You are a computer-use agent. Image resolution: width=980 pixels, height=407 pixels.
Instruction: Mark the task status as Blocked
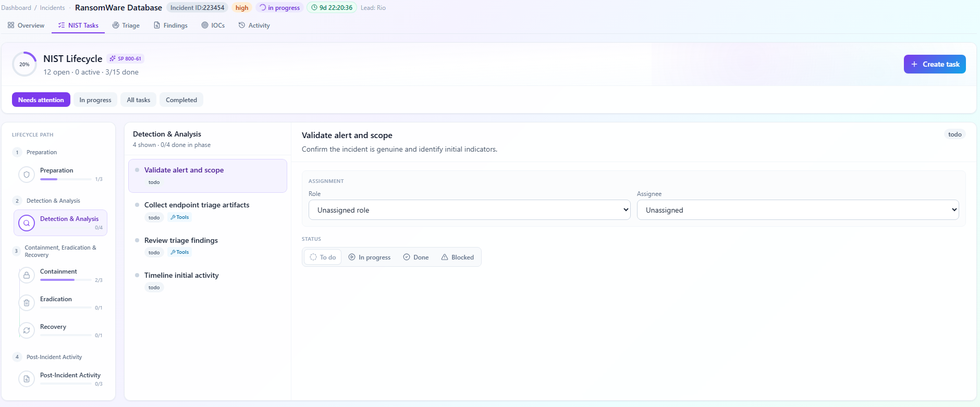pyautogui.click(x=458, y=257)
